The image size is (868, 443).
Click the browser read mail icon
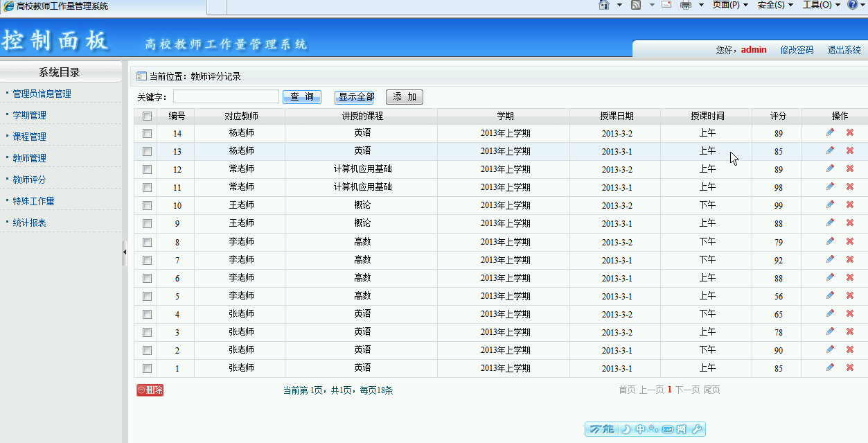(x=666, y=5)
